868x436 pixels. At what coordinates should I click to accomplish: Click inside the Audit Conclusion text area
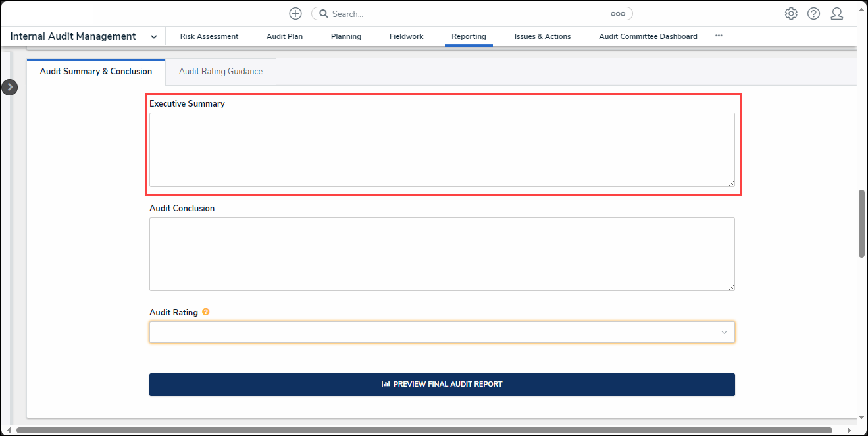coord(442,254)
